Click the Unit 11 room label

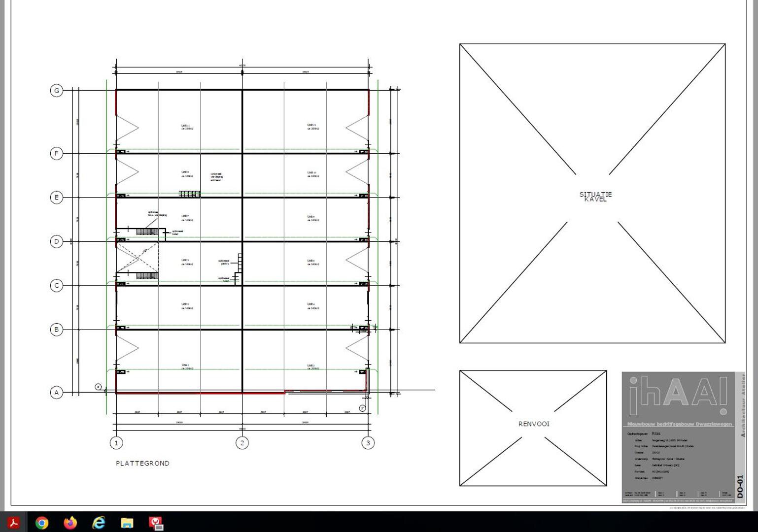click(x=187, y=127)
